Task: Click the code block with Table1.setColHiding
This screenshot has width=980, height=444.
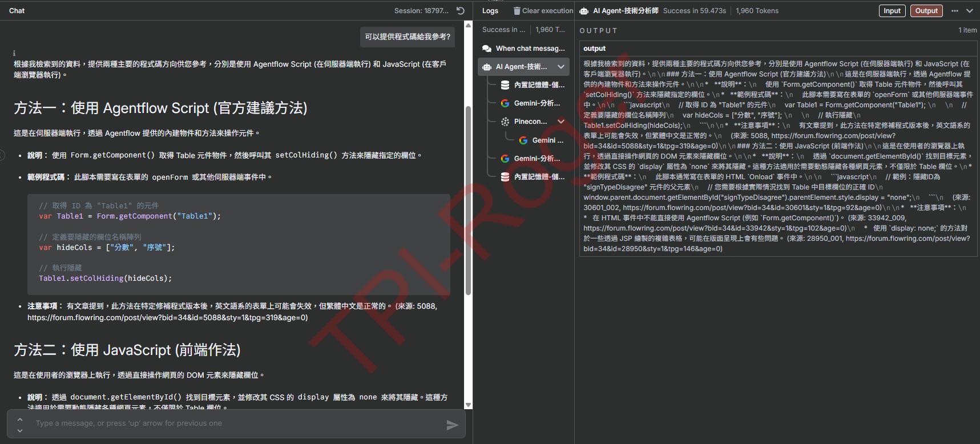Action: pos(239,244)
